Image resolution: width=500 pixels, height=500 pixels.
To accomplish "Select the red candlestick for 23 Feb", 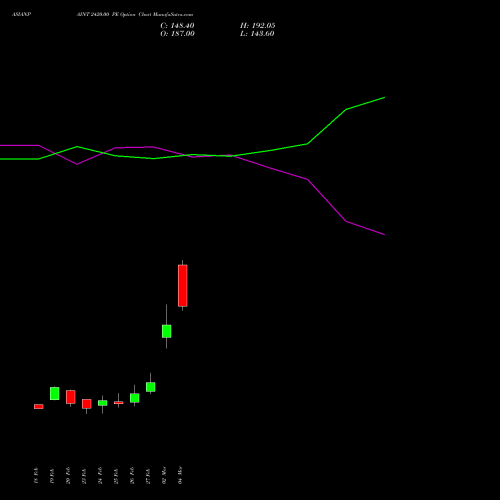I will click(87, 404).
